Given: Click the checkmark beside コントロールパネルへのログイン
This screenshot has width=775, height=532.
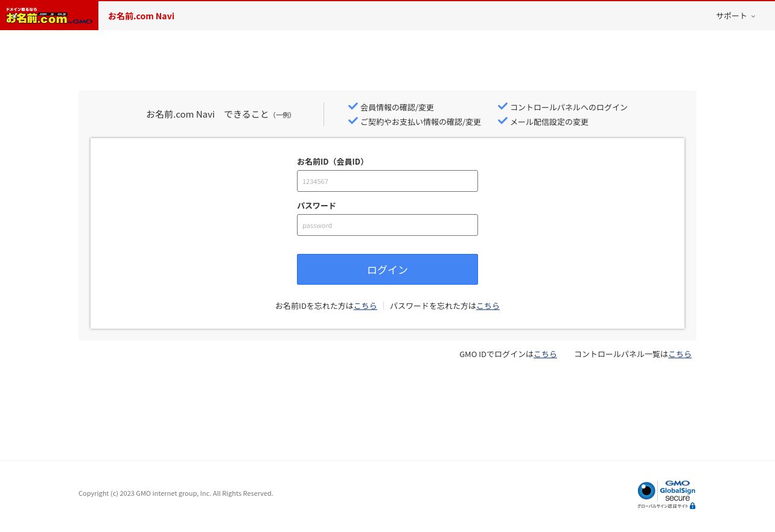Looking at the screenshot, I should click(x=503, y=106).
